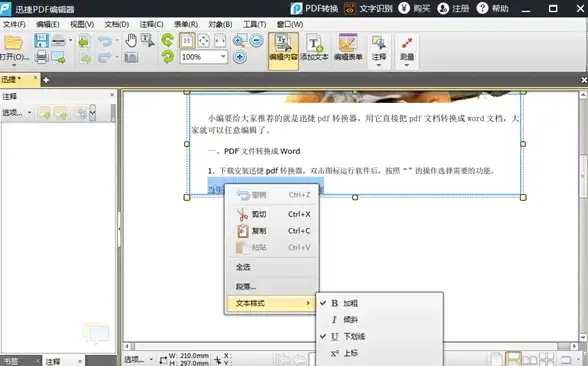588x366 pixels.
Task: Click the 购买 purchase icon in title bar
Action: pos(404,8)
